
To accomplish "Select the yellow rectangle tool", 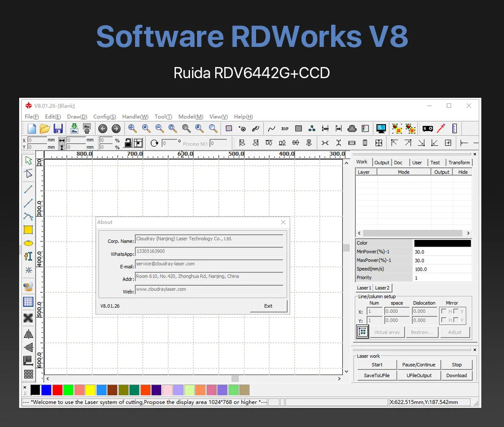I will (28, 230).
